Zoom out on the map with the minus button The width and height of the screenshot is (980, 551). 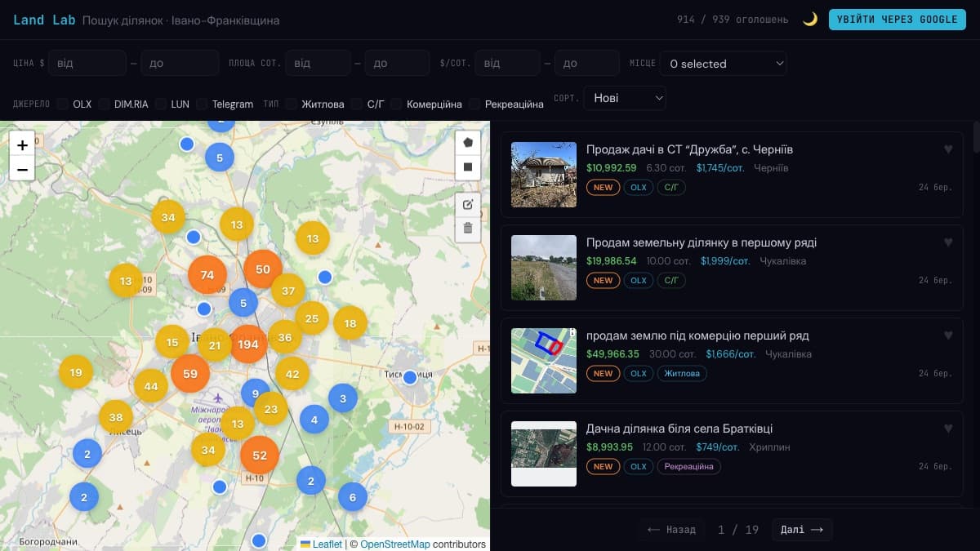tap(22, 170)
